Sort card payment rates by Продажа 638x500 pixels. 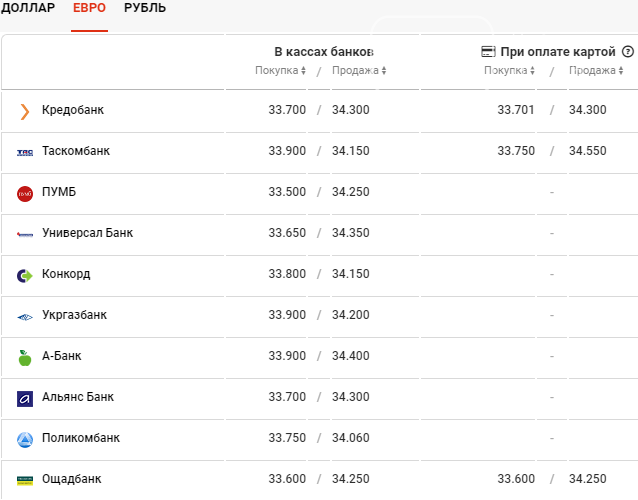pos(596,70)
